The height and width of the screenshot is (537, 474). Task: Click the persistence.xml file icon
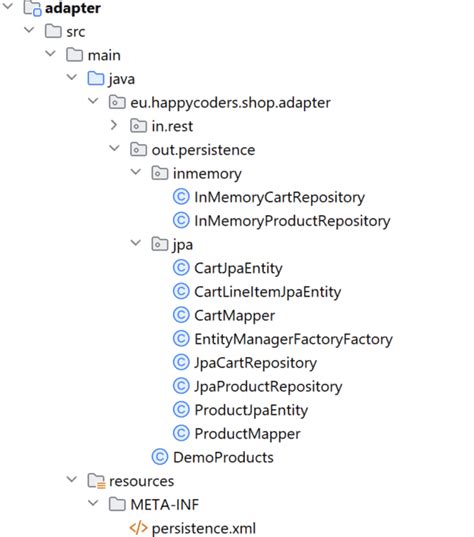pos(138,528)
